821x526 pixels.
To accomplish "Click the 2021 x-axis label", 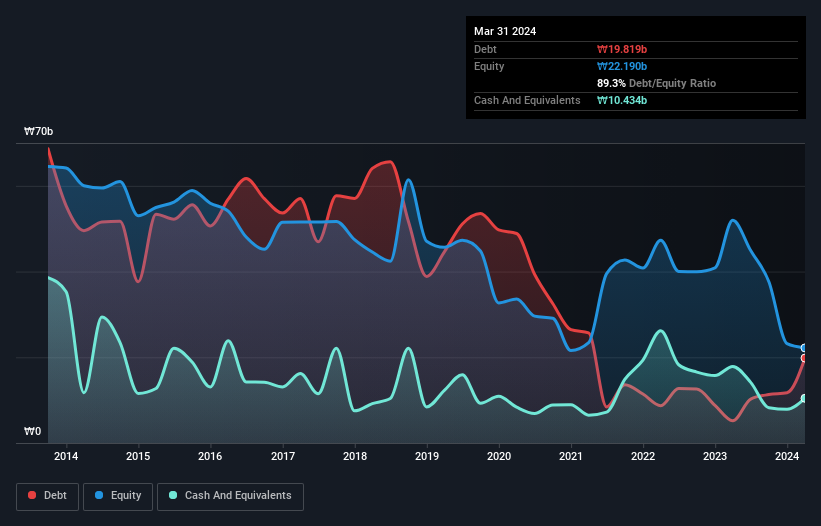I will tap(571, 456).
